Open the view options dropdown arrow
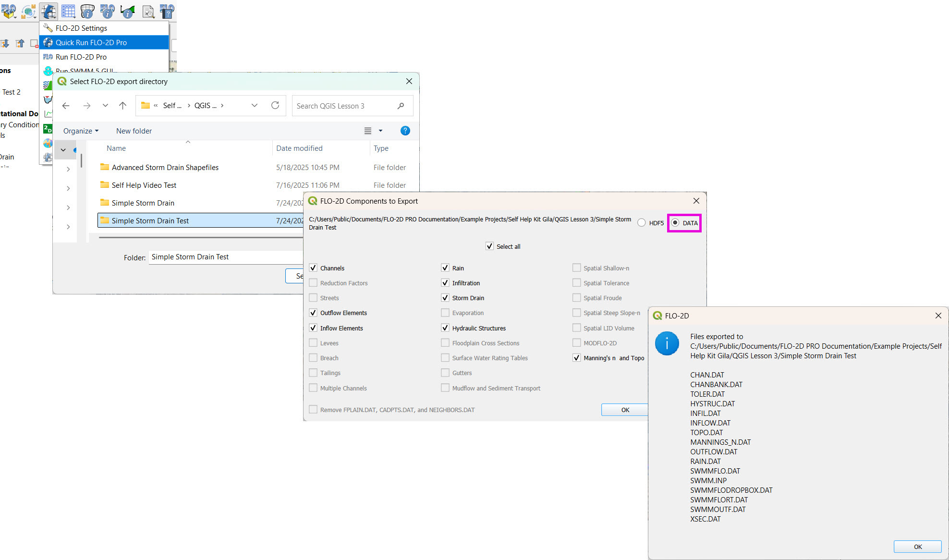This screenshot has height=560, width=949. coord(380,131)
